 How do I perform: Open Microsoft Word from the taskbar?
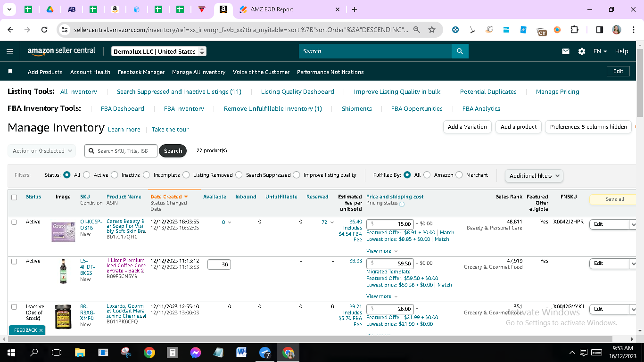(242, 353)
